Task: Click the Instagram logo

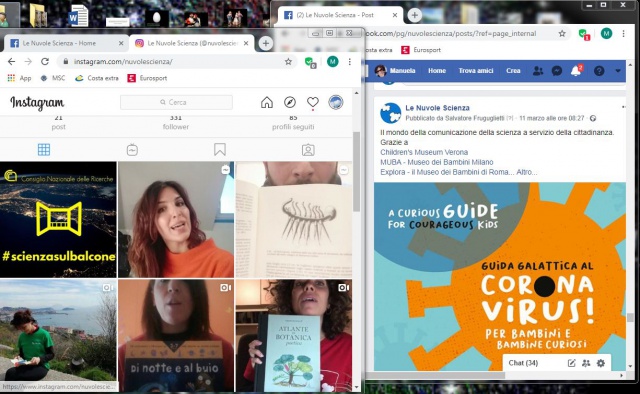Action: click(x=37, y=102)
